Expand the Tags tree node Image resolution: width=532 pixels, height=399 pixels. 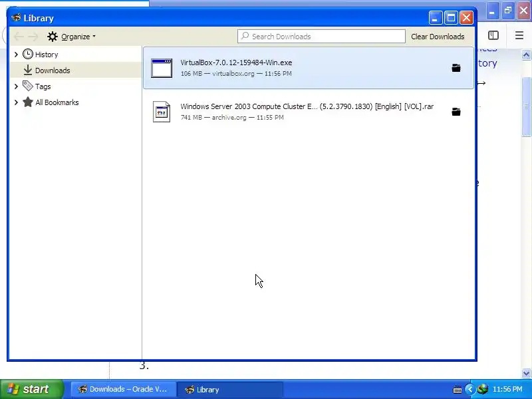pyautogui.click(x=16, y=86)
